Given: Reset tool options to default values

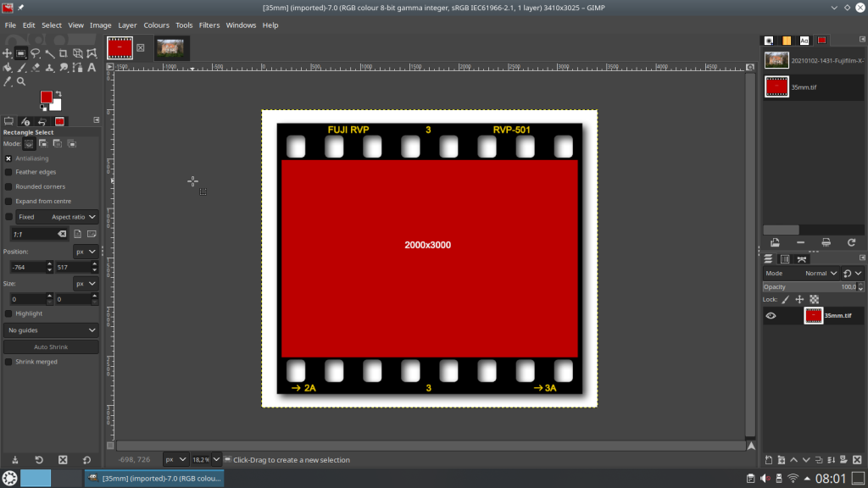Looking at the screenshot, I should (x=87, y=460).
